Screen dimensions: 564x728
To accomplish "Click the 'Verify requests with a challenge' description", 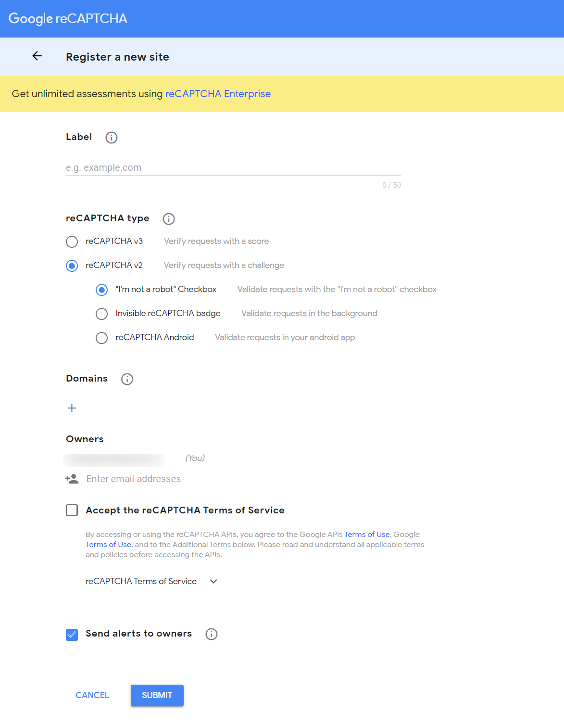I will [x=224, y=265].
